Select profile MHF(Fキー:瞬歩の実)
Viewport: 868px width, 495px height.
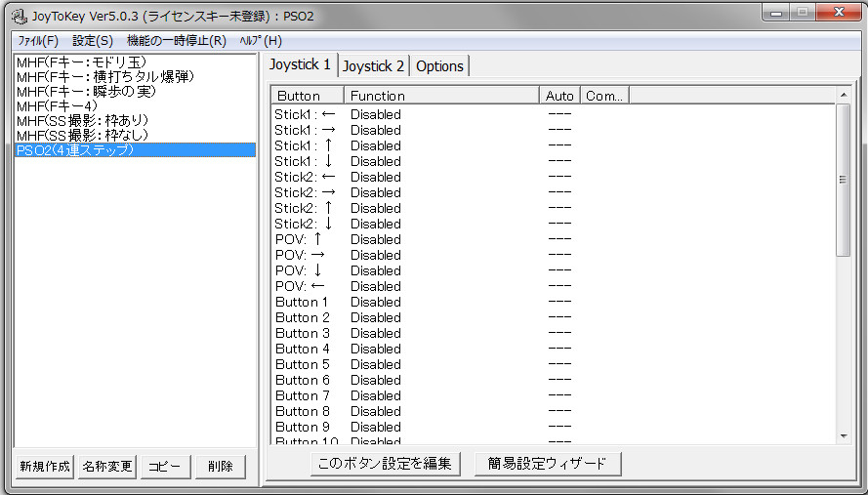tap(135, 92)
